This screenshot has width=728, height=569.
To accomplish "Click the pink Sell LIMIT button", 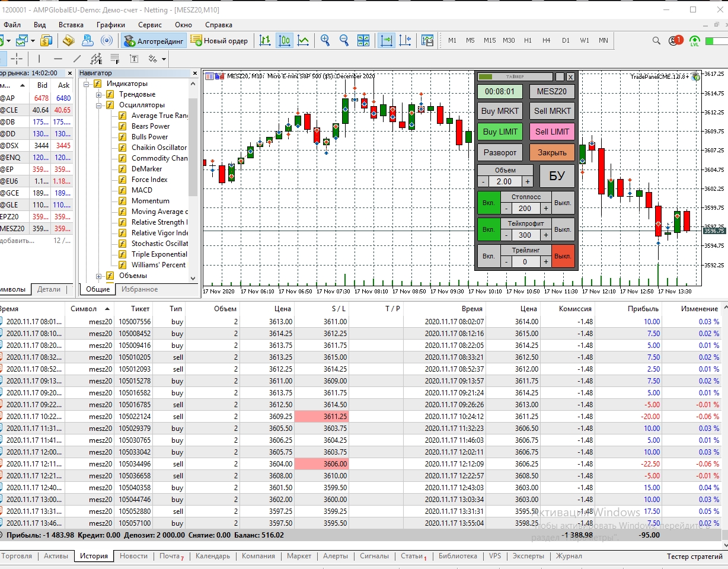I will point(552,132).
